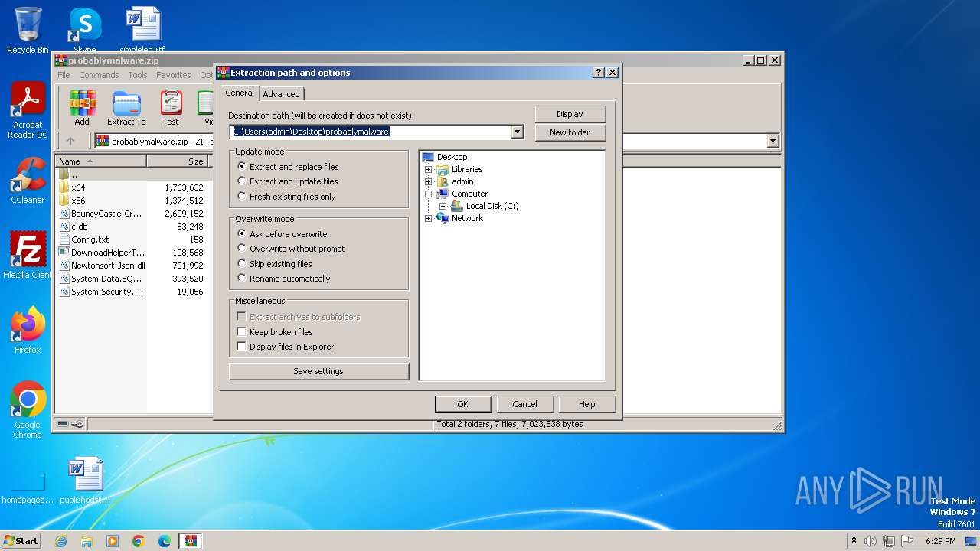Viewport: 980px width, 551px height.
Task: Enable Keep broken files checkbox
Action: (x=241, y=332)
